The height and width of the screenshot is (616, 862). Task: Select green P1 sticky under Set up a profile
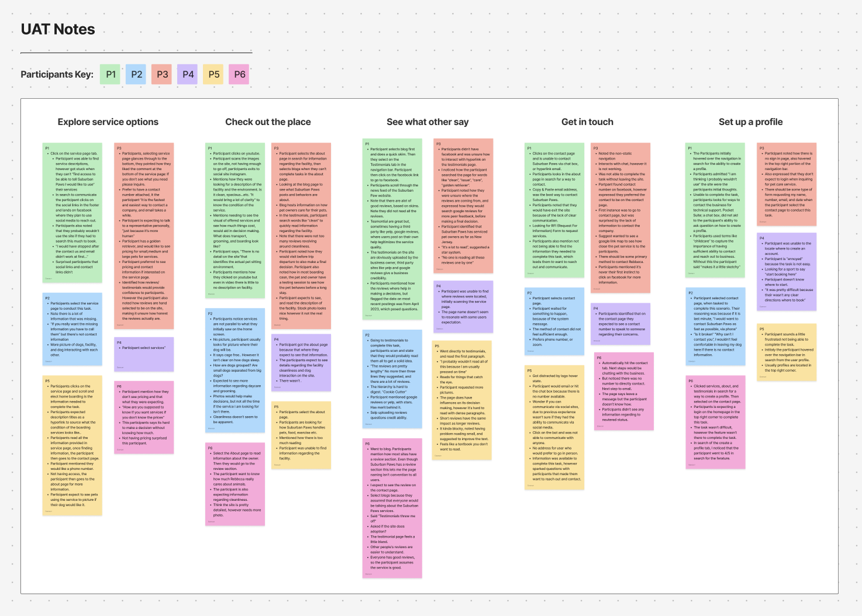715,210
